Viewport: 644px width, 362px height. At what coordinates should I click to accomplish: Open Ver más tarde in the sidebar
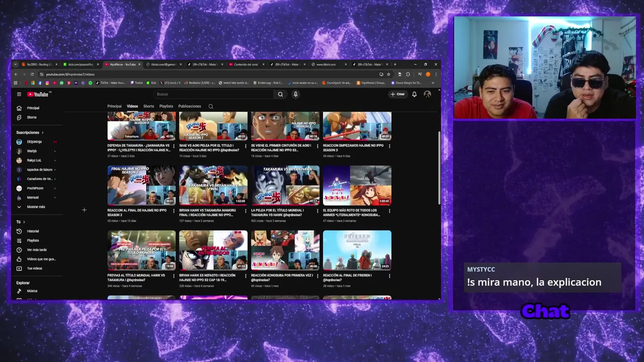(38, 250)
